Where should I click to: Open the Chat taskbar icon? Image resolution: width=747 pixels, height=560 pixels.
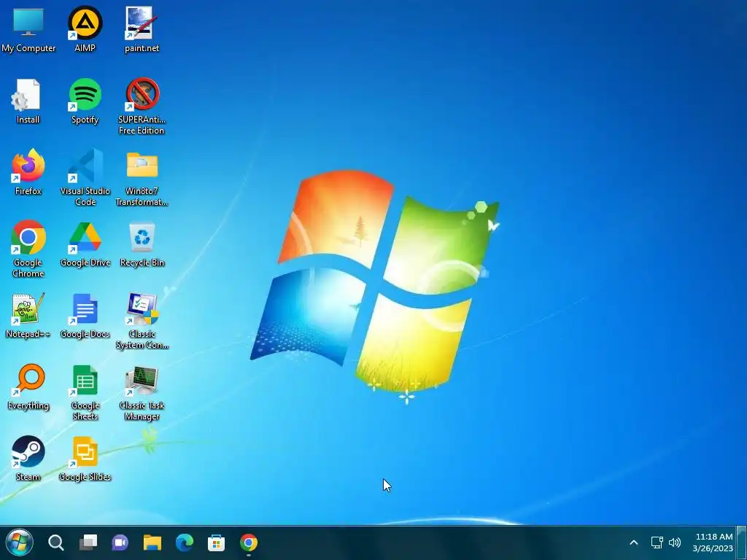pos(120,542)
